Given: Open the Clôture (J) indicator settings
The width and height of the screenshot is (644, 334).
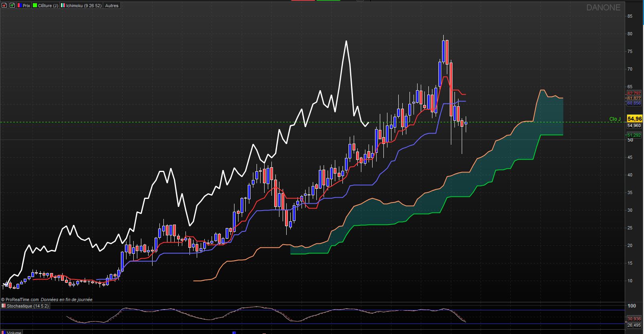Looking at the screenshot, I should point(45,6).
